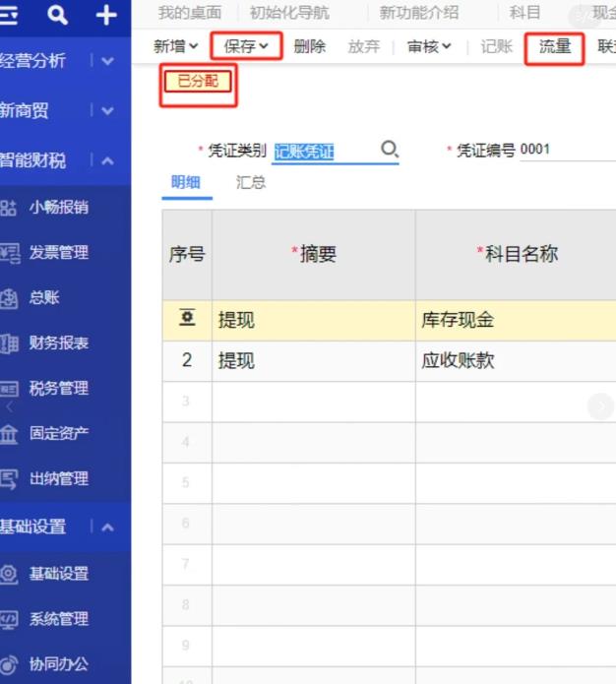Switch to the 汇总 tab
616x684 pixels.
251,183
